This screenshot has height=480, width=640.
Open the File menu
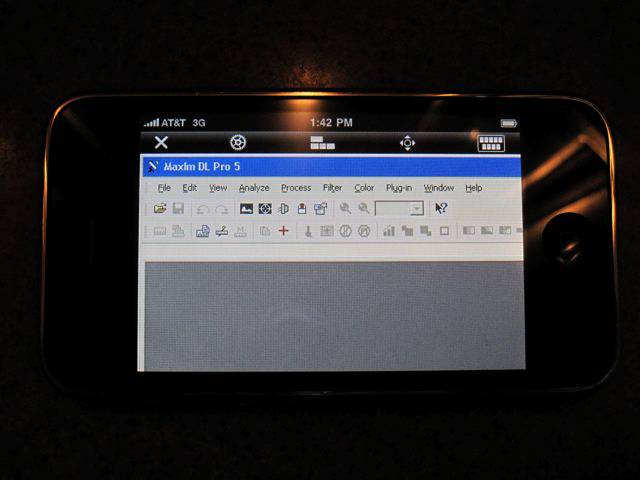point(164,188)
